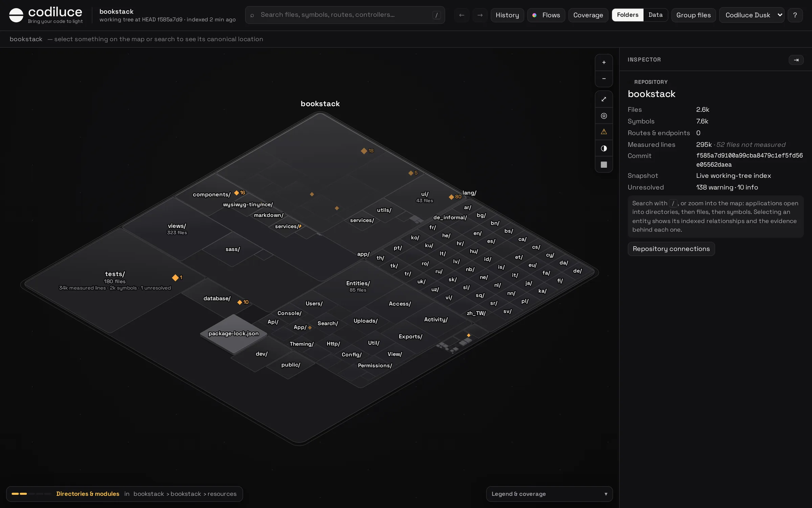Toggle Group files
This screenshot has height=508, width=812.
click(693, 15)
